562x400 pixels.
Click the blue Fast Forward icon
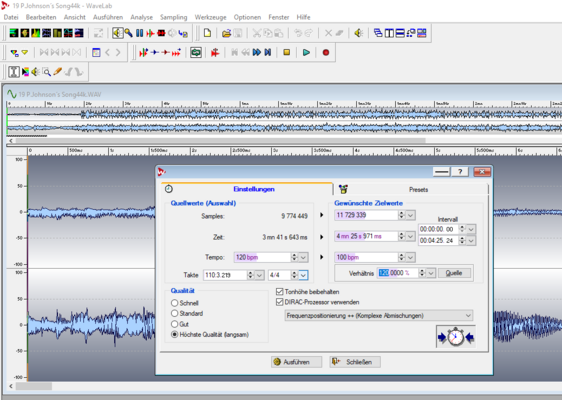tap(257, 53)
